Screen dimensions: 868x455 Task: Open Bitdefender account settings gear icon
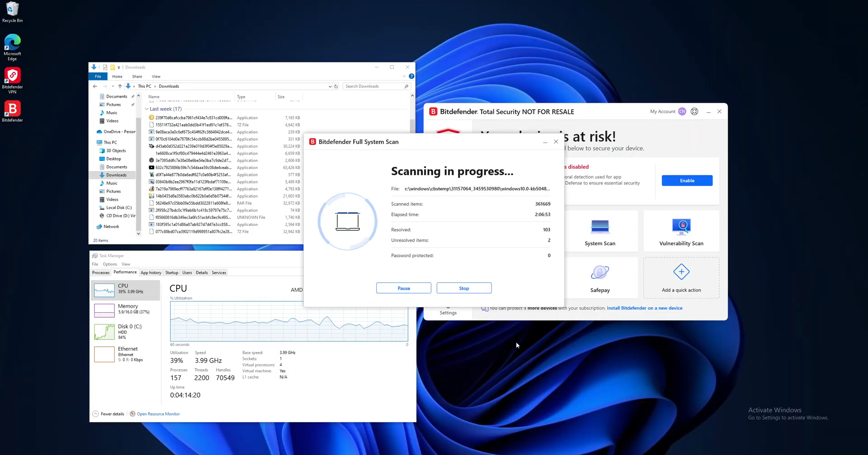click(694, 112)
